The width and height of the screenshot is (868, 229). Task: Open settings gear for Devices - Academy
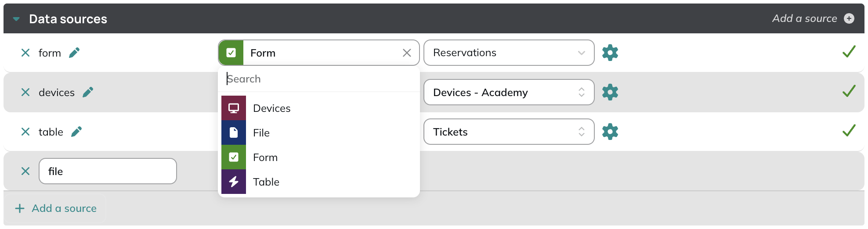point(610,92)
